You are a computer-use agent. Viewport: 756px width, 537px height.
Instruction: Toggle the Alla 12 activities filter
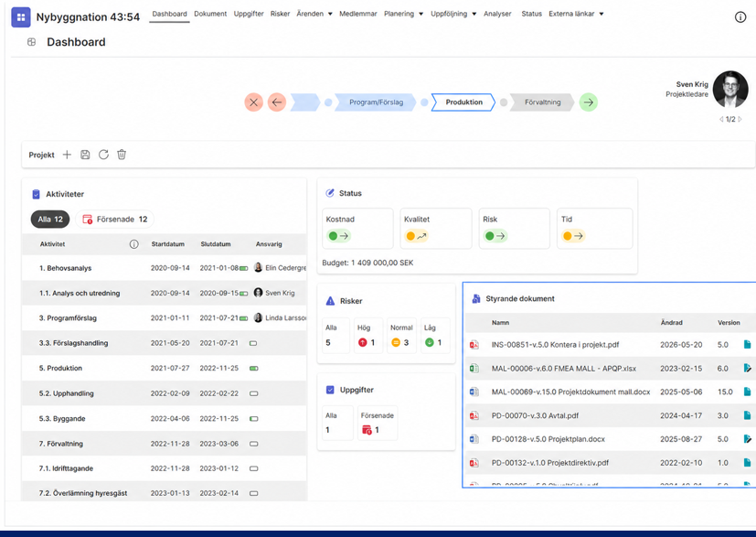[50, 219]
